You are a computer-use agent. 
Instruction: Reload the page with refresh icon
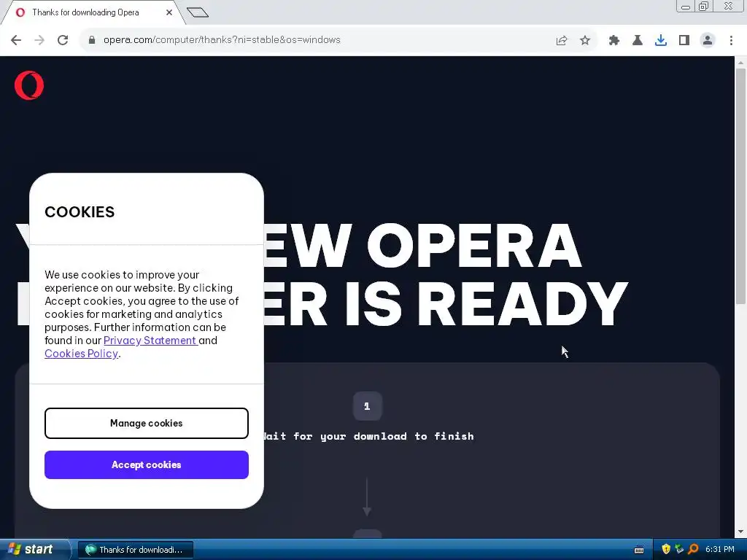63,40
